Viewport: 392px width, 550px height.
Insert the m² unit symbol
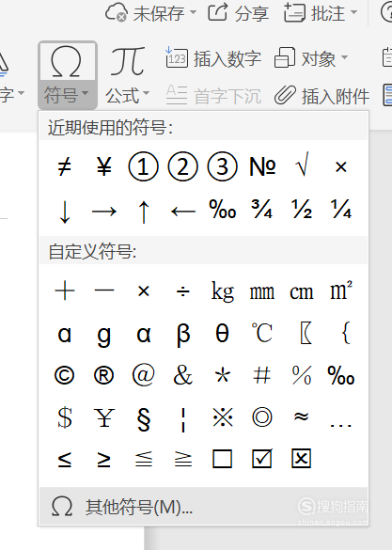(341, 290)
